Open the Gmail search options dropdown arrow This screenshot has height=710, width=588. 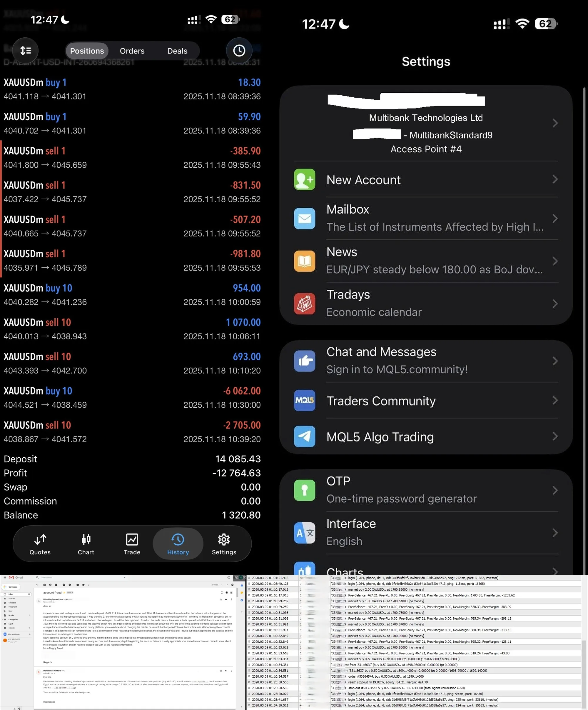(125, 577)
